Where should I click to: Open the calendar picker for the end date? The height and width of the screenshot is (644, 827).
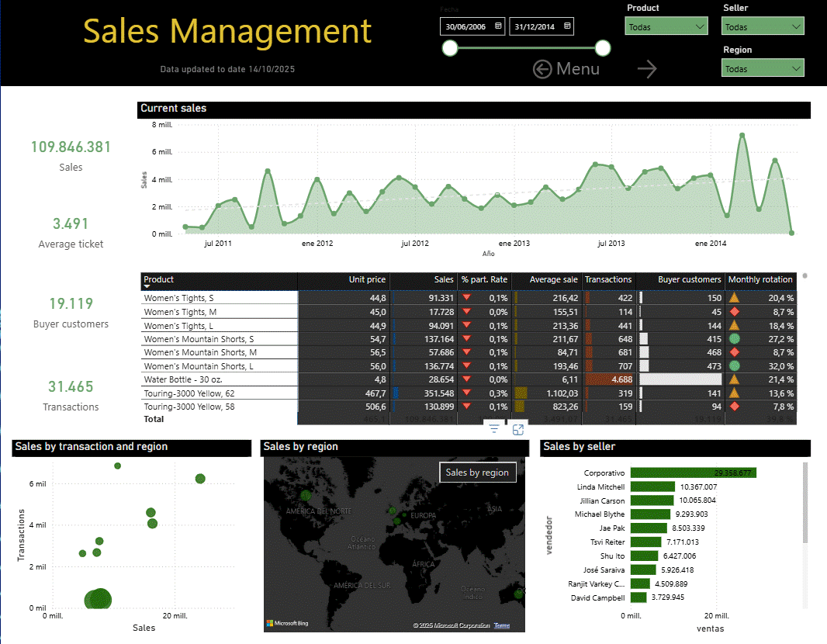[x=566, y=26]
